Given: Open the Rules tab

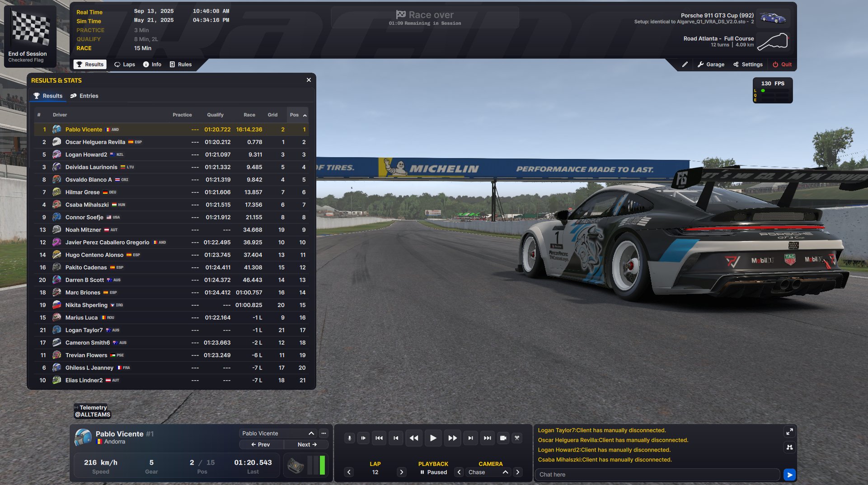Looking at the screenshot, I should pyautogui.click(x=181, y=65).
